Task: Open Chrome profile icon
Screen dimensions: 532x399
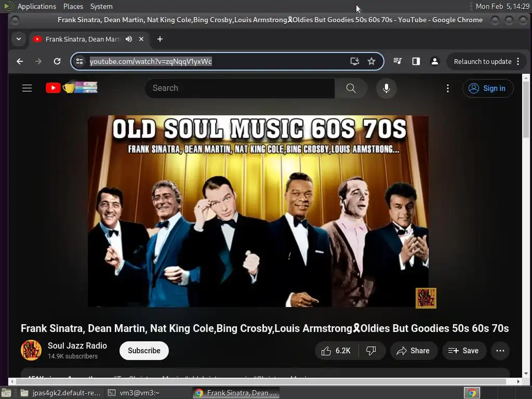Action: coord(435,61)
